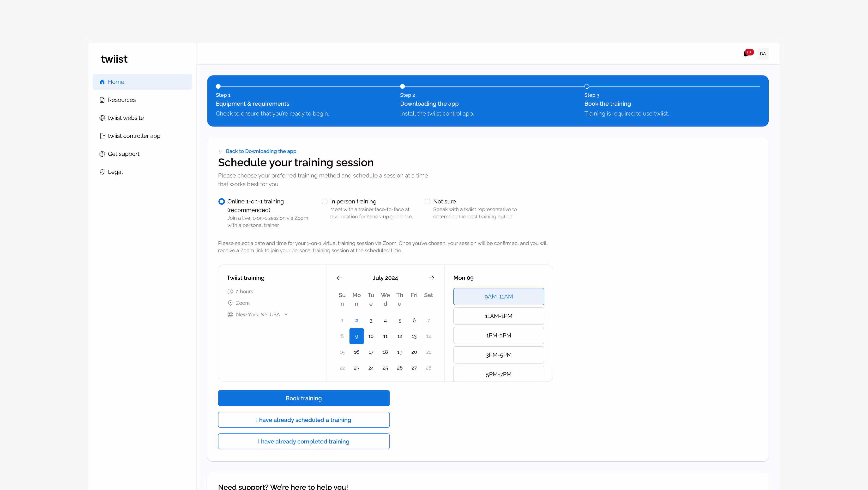Click the Zoom location pin icon

point(230,303)
